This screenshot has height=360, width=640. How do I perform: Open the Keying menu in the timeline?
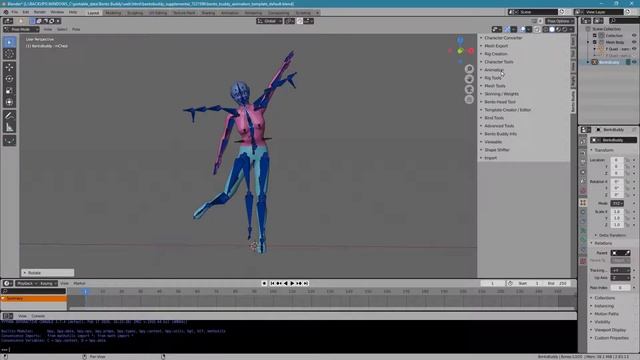point(48,283)
